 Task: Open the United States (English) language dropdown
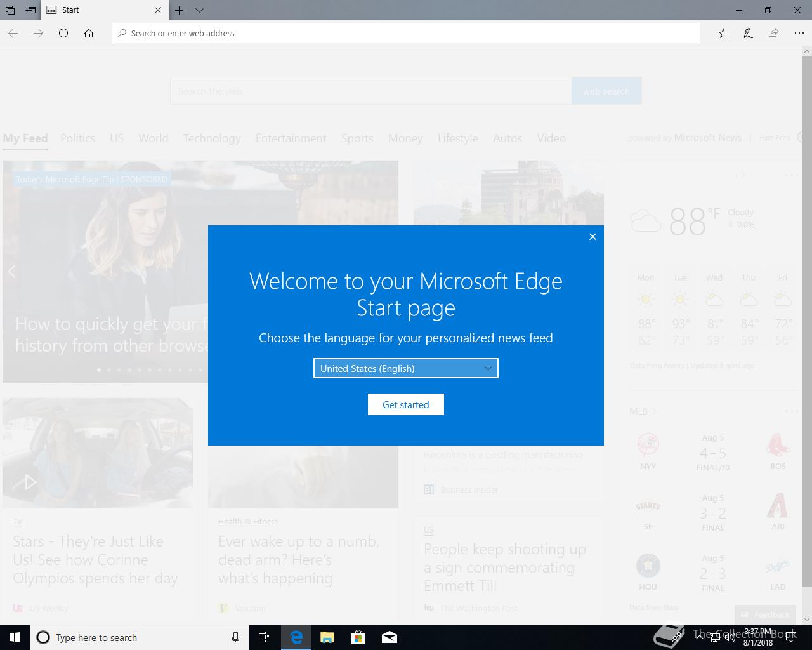406,368
